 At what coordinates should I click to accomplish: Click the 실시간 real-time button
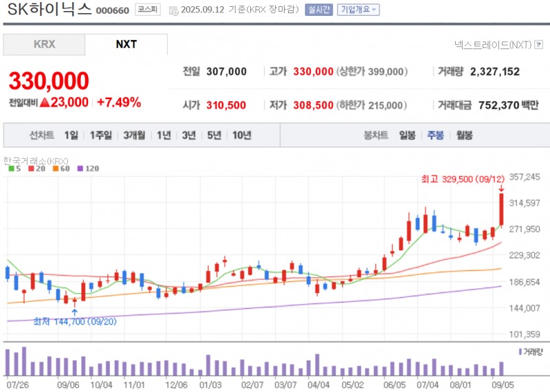pyautogui.click(x=319, y=10)
